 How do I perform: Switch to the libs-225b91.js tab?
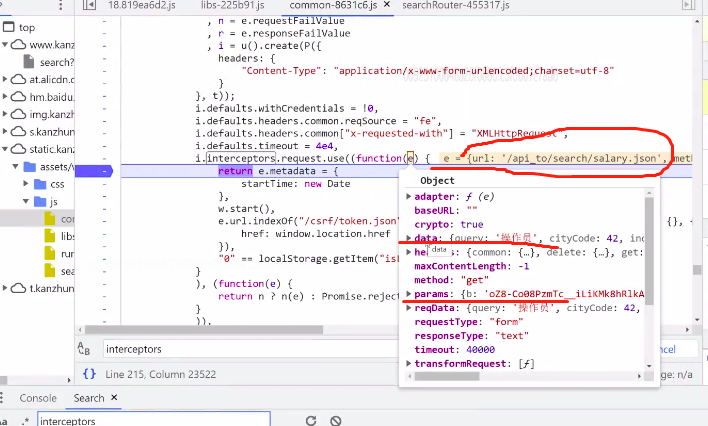(233, 5)
